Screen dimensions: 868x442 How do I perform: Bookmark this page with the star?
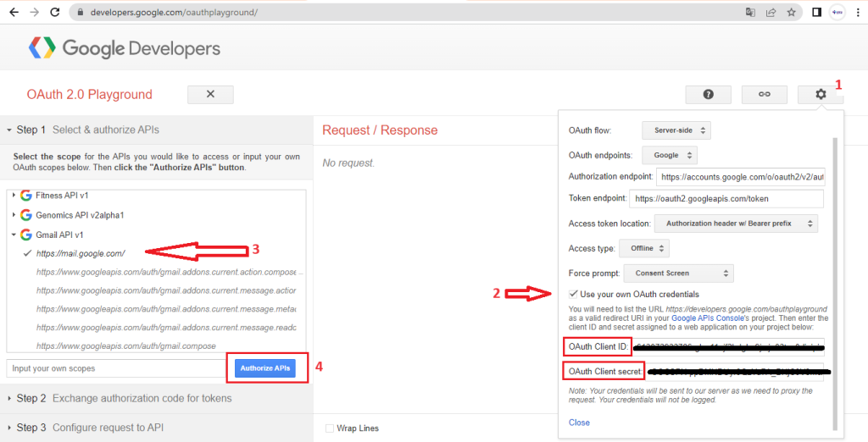pyautogui.click(x=791, y=12)
